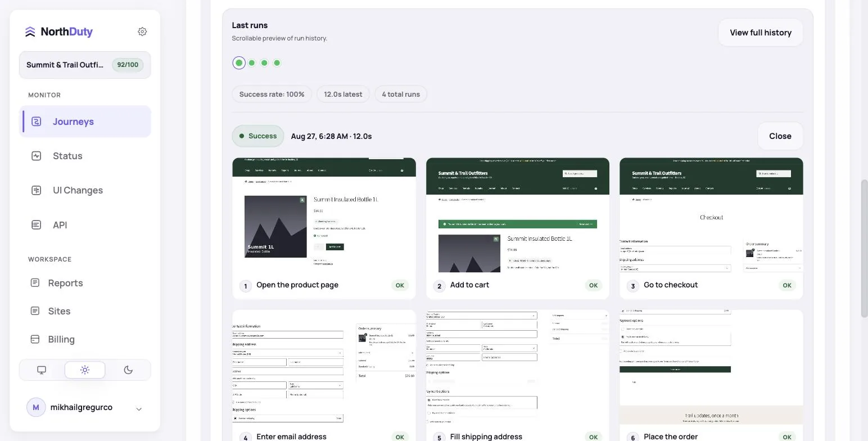Select the second run history dot
Image resolution: width=868 pixels, height=441 pixels.
click(x=252, y=63)
